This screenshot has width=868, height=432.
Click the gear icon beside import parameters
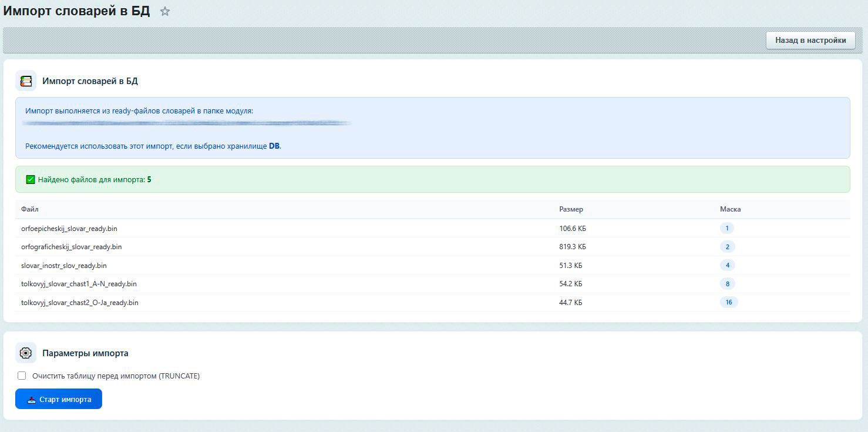(26, 353)
